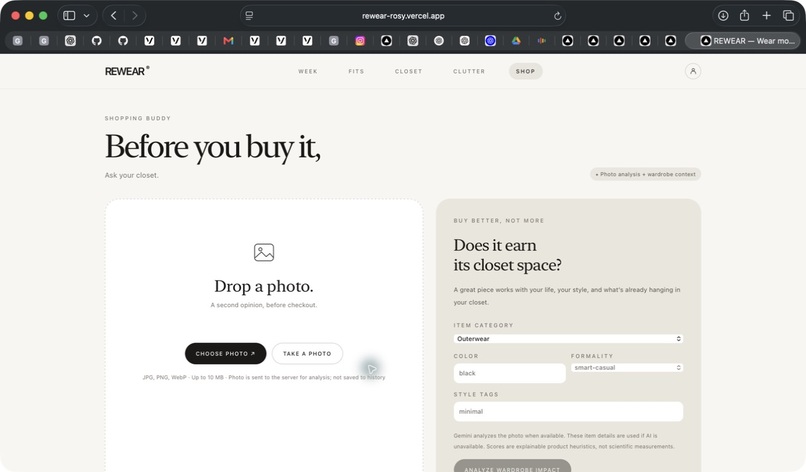Open the FITS nav item
This screenshot has width=806, height=472.
[356, 71]
